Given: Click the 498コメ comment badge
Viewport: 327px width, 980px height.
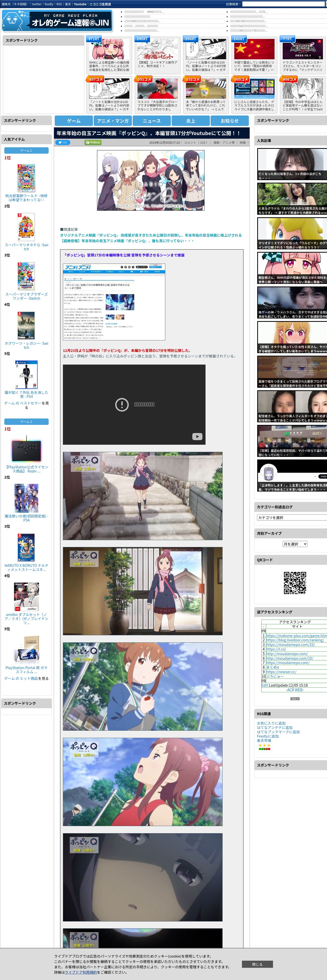Looking at the screenshot, I should click(289, 79).
